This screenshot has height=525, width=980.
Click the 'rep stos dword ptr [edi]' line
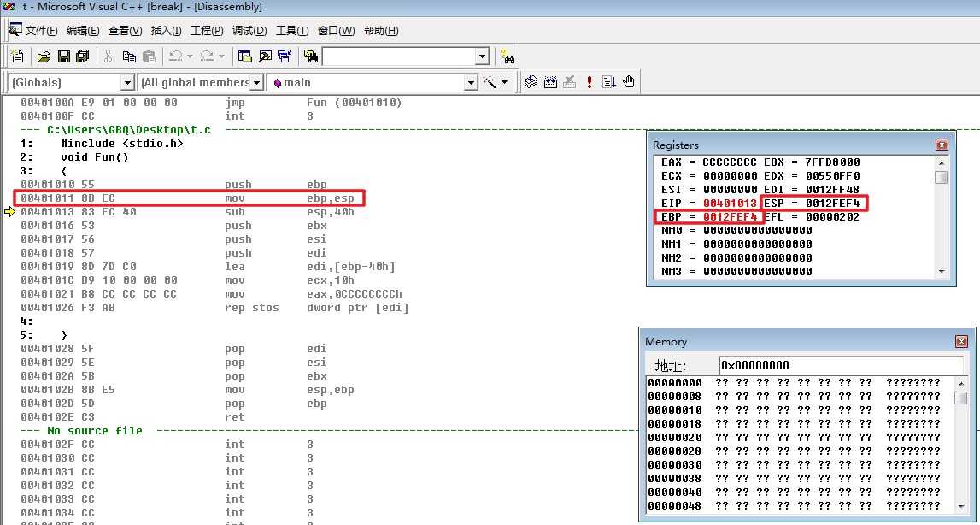click(214, 308)
